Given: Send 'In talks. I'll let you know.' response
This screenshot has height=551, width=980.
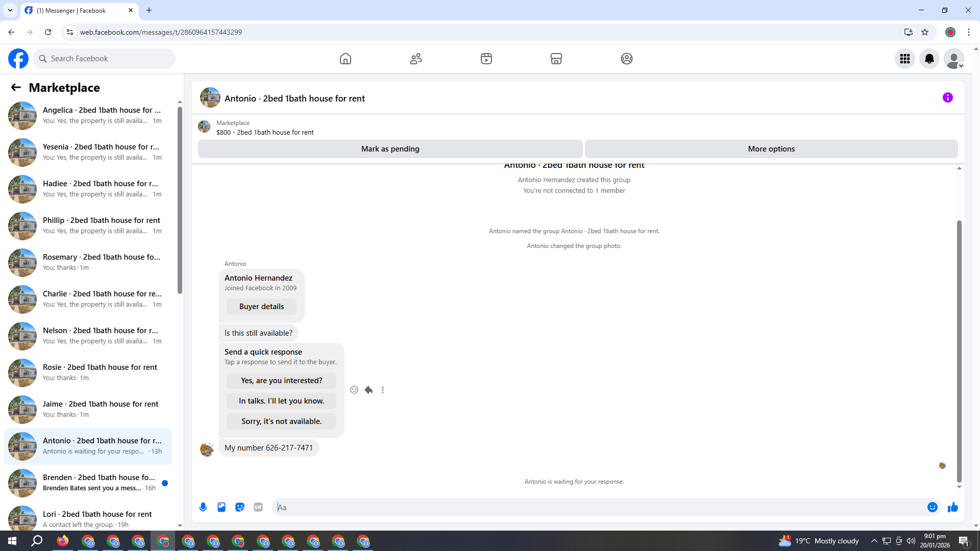Looking at the screenshot, I should click(282, 401).
